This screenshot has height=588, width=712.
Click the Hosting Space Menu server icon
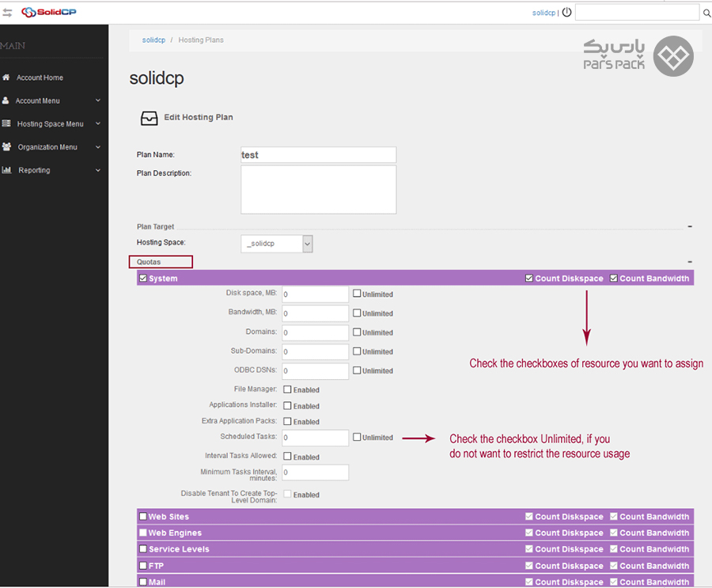(x=6, y=123)
